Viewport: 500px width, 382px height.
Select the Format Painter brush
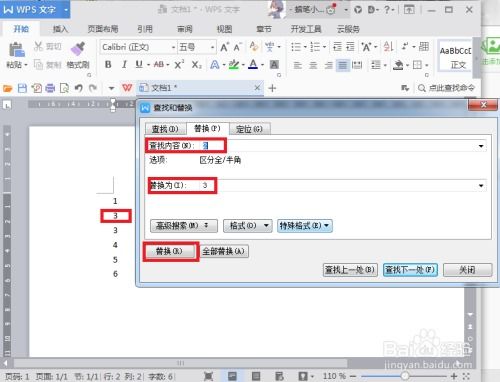point(78,49)
